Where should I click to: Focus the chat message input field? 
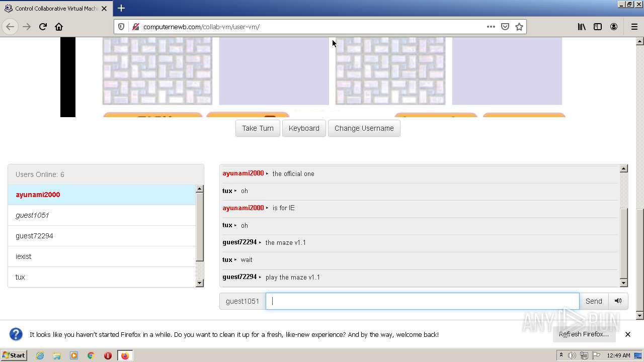pos(423,301)
